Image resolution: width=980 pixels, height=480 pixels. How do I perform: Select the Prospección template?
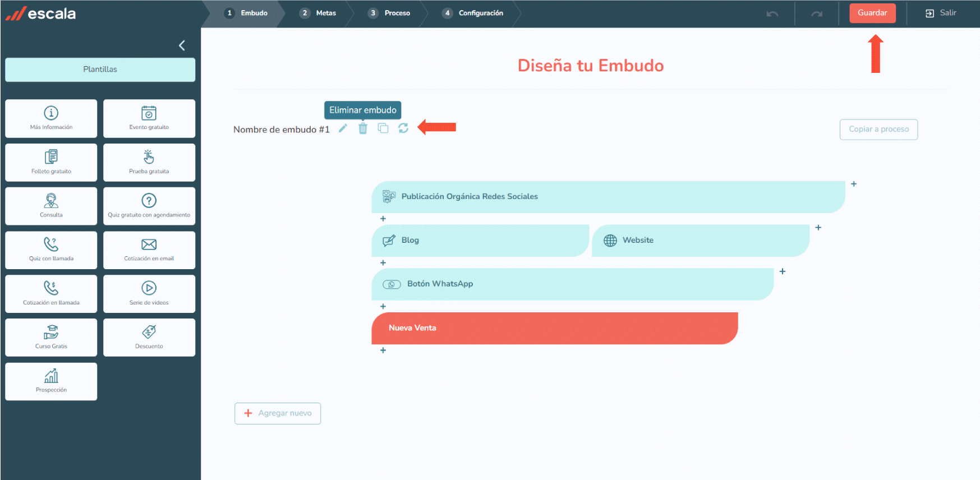(51, 381)
